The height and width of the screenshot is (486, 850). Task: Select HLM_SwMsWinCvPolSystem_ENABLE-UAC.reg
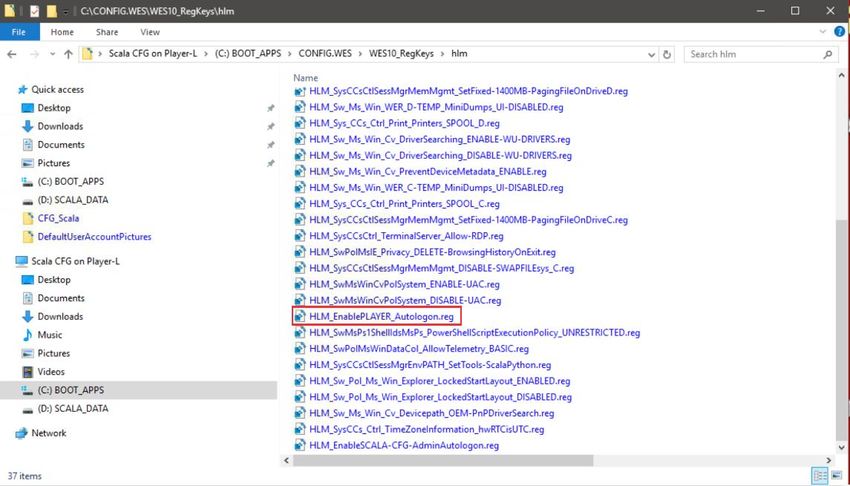[x=404, y=284]
